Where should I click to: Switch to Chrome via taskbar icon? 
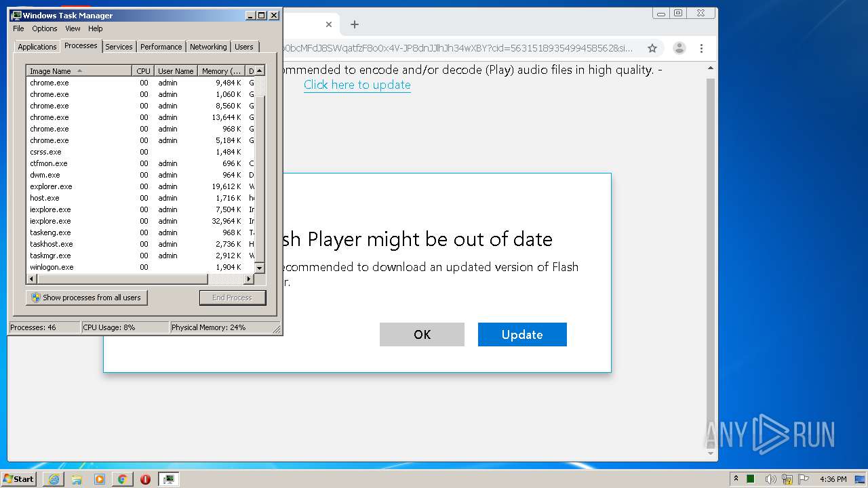[122, 479]
